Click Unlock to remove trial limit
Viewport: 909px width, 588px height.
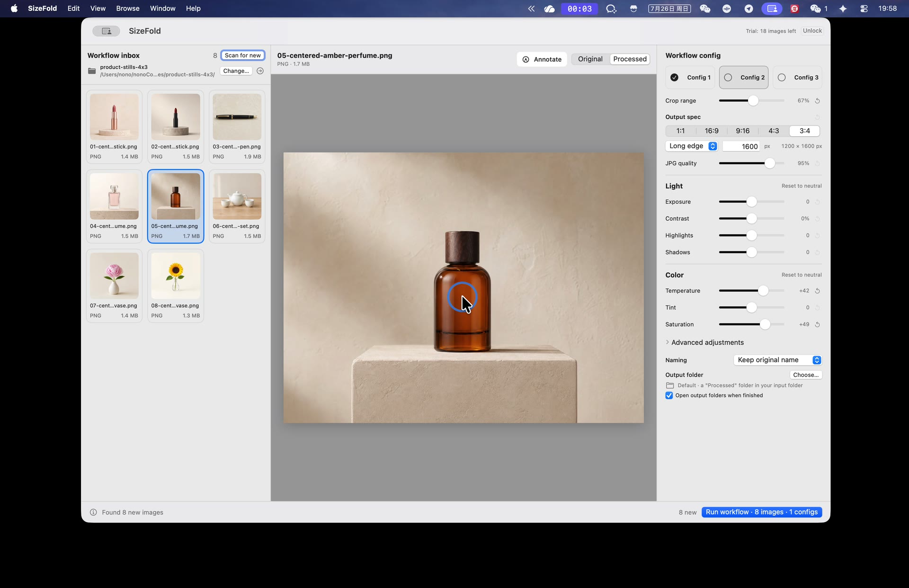[x=812, y=31]
